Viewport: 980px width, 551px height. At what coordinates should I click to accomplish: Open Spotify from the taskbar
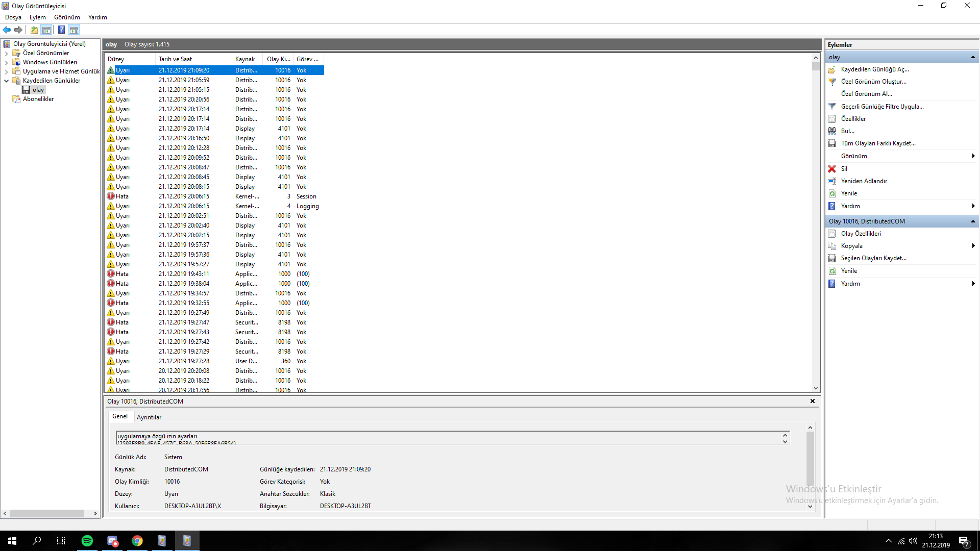87,541
